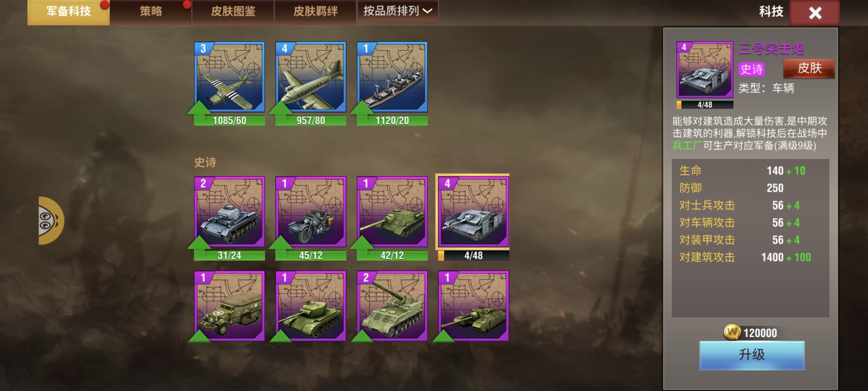Select the striped fighter plane blueprint card

tap(229, 77)
